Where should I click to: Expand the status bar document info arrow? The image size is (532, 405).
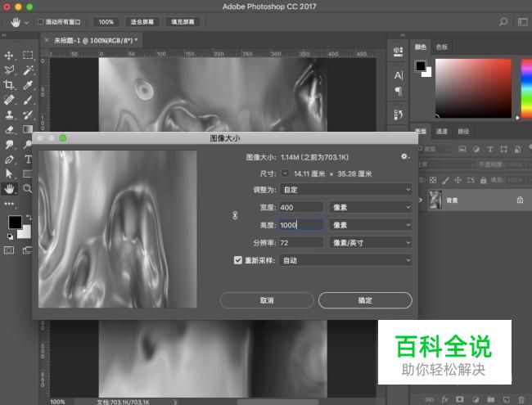coord(175,402)
